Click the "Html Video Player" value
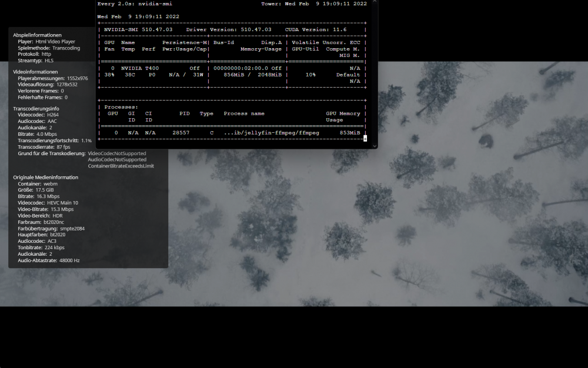 tap(55, 42)
